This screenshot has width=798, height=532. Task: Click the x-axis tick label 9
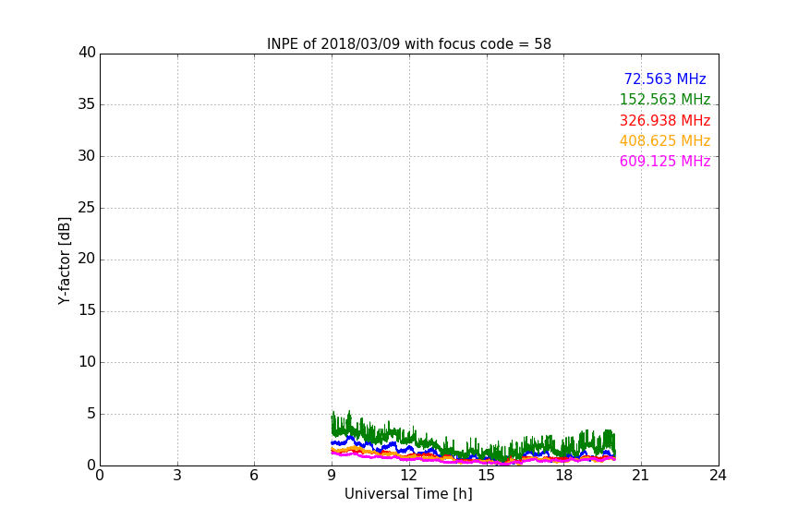tap(332, 476)
